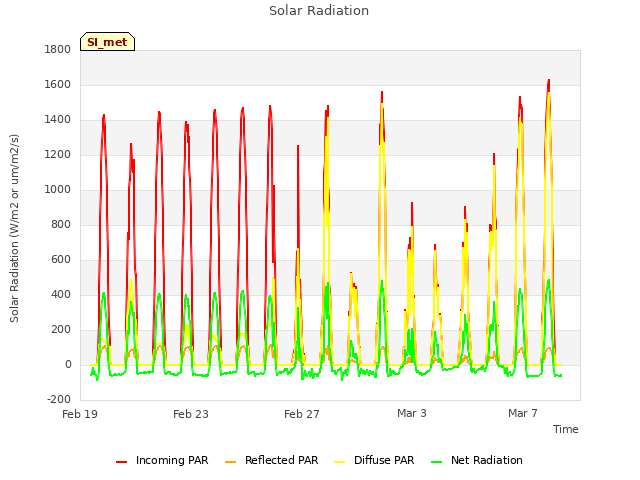
Task: Toggle Diffuse PAR legend entry
Action: point(374,460)
